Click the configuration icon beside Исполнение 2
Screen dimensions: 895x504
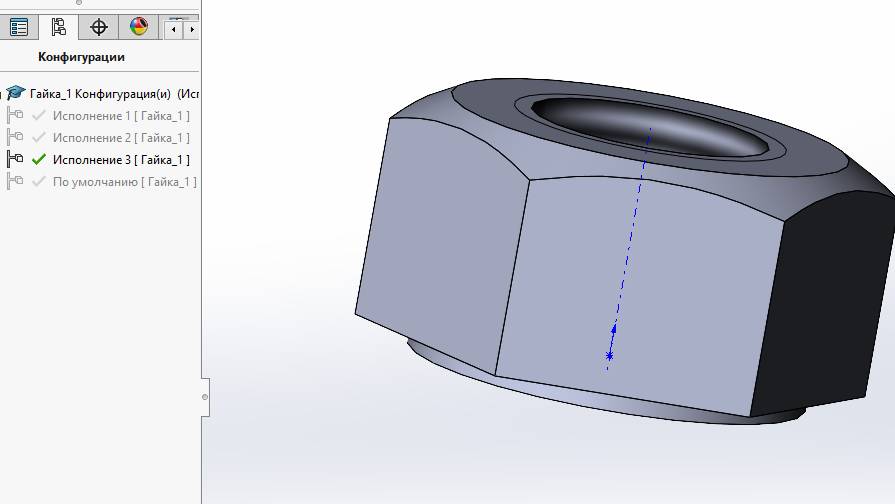coord(15,137)
